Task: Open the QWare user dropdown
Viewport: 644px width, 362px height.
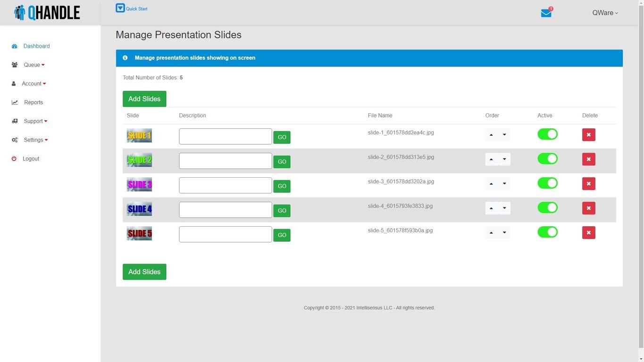Action: (x=605, y=13)
